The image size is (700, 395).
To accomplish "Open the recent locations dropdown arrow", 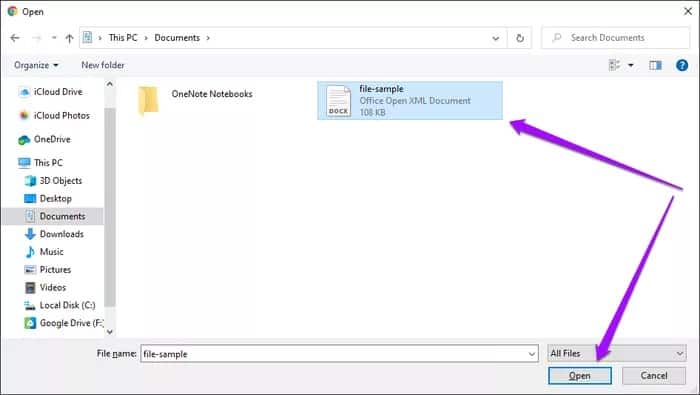I will tap(54, 38).
